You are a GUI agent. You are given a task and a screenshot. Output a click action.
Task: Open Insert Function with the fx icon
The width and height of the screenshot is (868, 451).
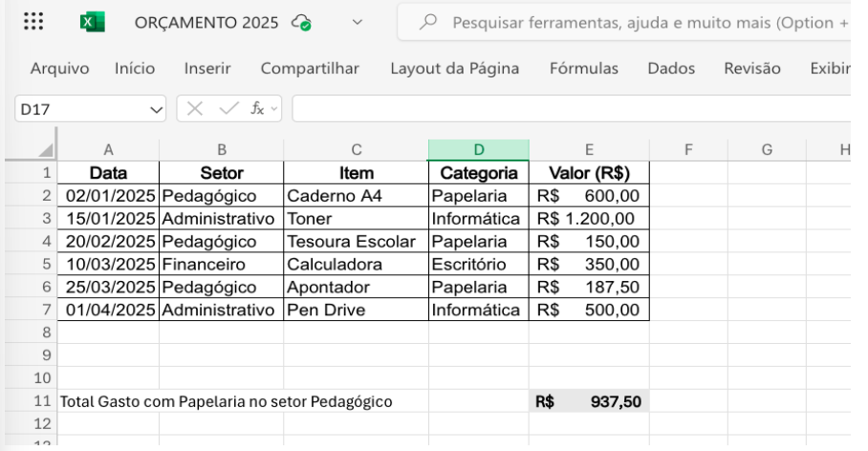click(x=256, y=109)
